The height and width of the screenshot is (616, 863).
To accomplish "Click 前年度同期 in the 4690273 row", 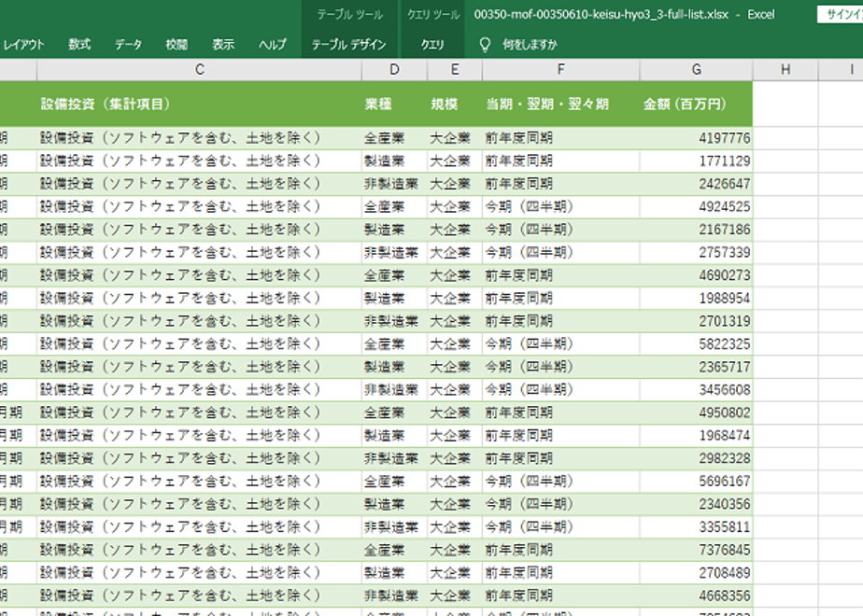I will point(518,275).
